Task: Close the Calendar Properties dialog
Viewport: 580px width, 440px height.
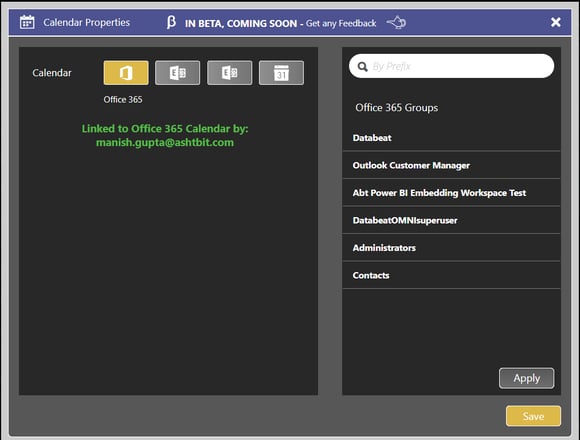Action: tap(556, 22)
